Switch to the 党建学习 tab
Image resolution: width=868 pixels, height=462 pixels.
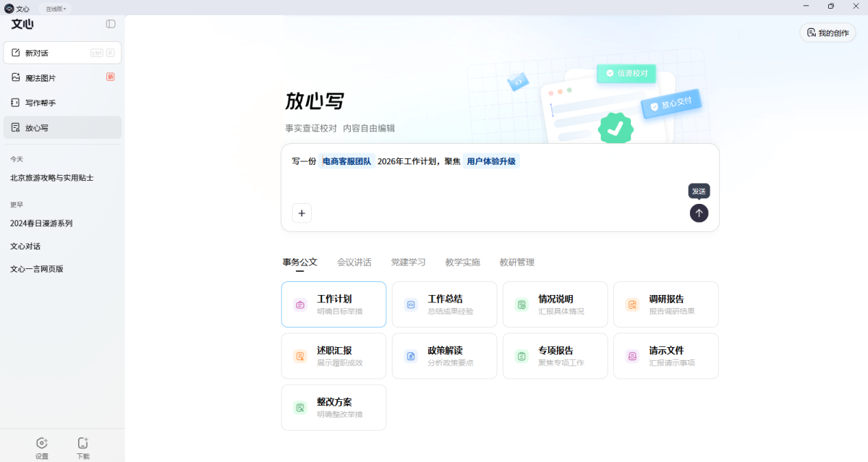tap(408, 262)
